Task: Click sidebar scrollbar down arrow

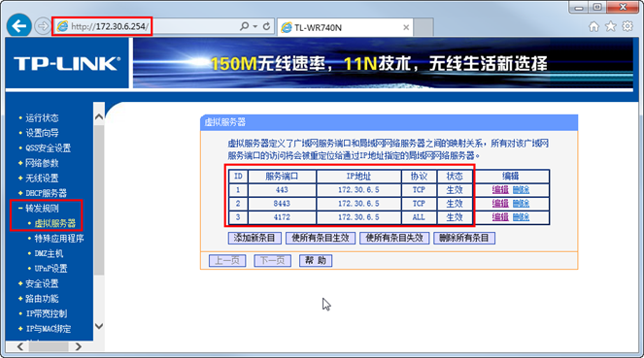Action: tap(99, 326)
